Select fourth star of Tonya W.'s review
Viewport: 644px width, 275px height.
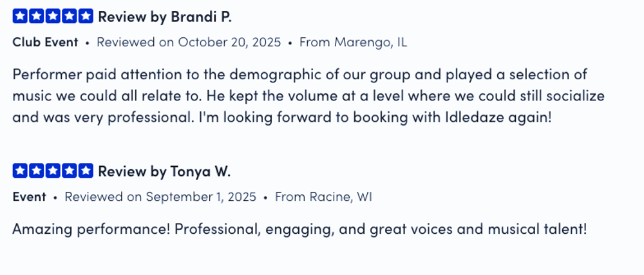point(70,171)
